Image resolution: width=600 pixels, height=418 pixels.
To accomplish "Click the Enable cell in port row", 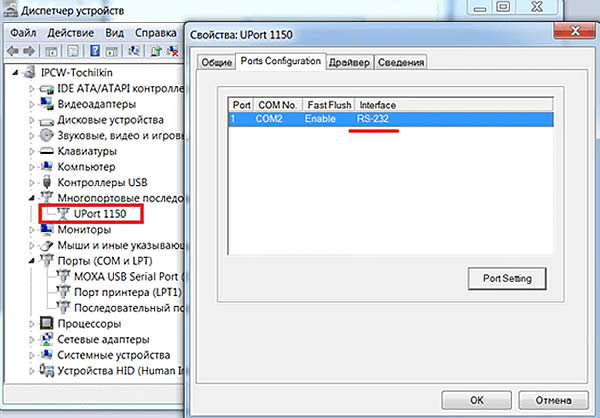I will 320,119.
